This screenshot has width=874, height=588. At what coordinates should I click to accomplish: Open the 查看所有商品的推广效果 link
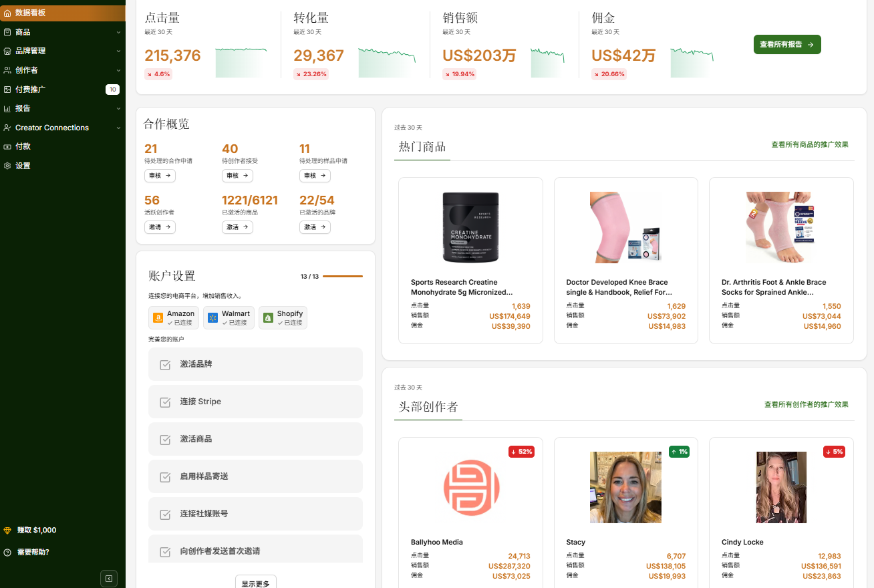(x=810, y=144)
